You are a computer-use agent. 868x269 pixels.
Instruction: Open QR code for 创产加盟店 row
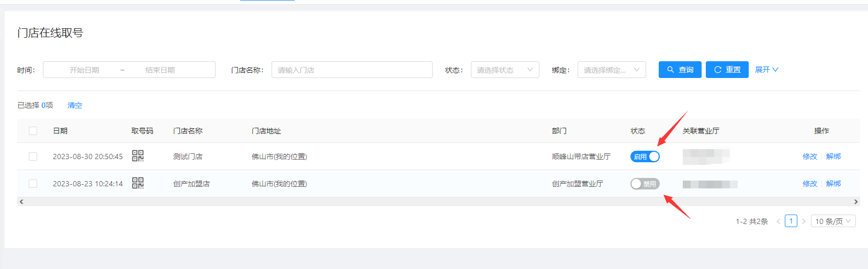tap(138, 183)
